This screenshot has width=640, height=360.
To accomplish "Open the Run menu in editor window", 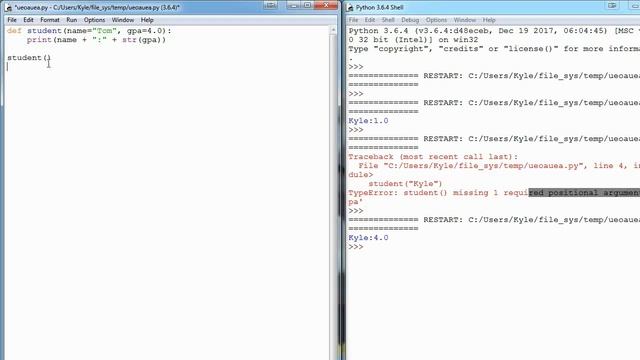I will point(71,20).
